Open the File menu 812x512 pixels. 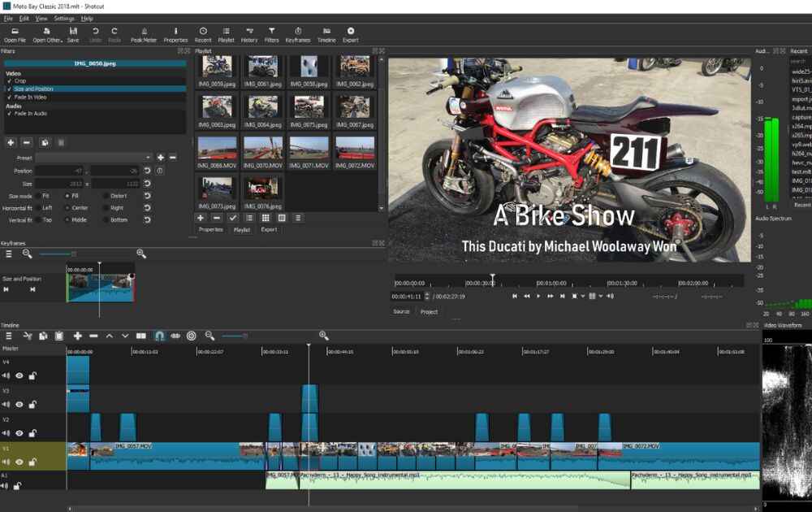tap(8, 18)
